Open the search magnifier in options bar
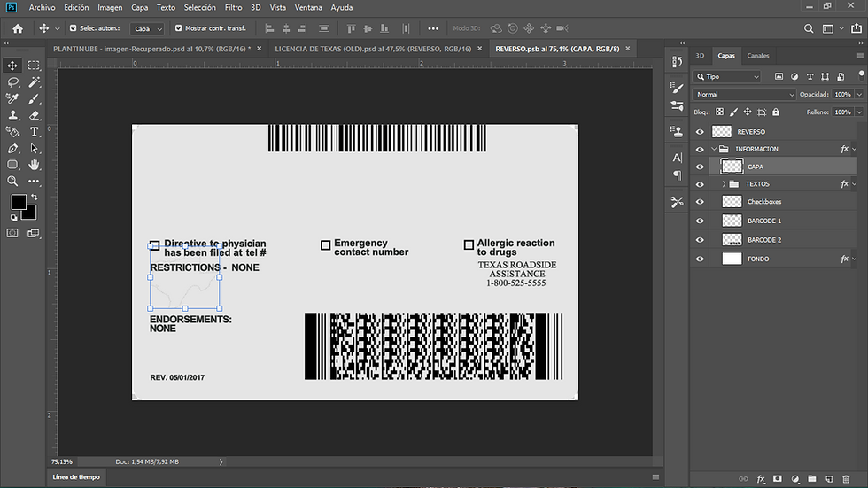 [x=809, y=28]
